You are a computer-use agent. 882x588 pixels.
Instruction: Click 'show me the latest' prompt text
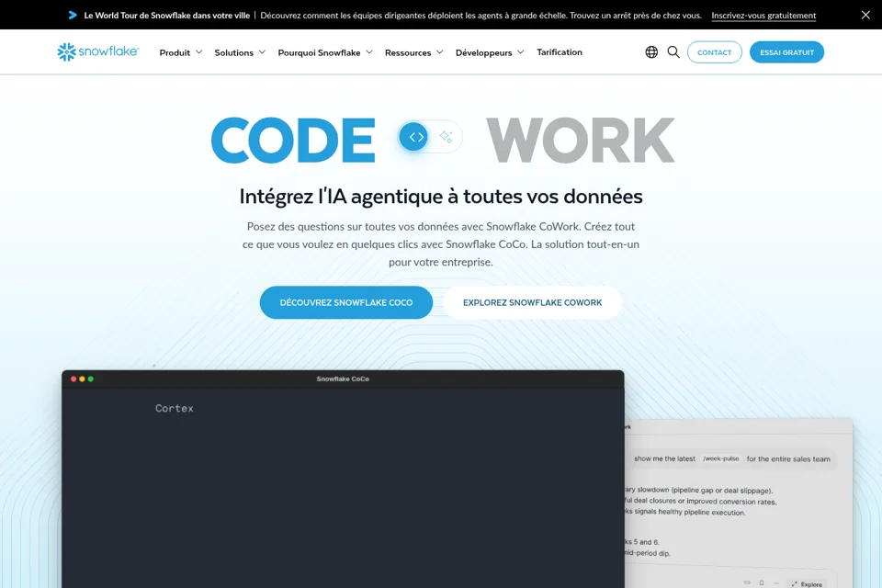point(664,458)
